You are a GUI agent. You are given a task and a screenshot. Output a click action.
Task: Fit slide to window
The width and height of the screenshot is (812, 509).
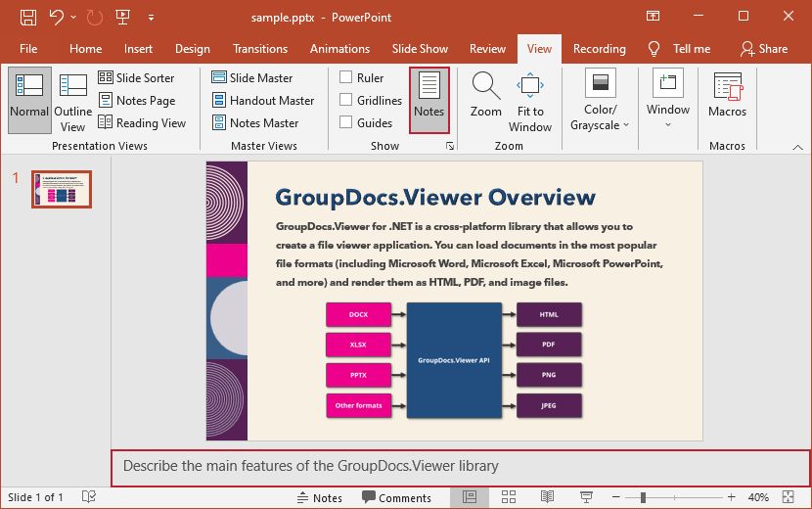click(530, 100)
